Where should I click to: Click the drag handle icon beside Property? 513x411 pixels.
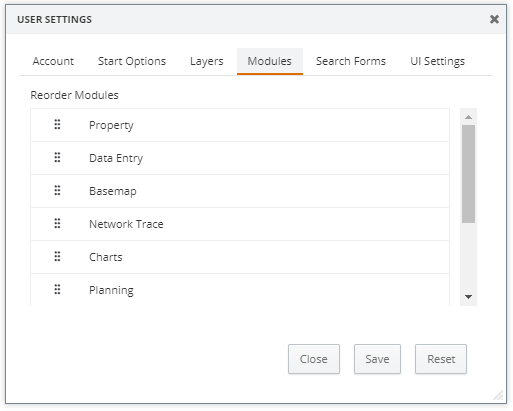(57, 124)
